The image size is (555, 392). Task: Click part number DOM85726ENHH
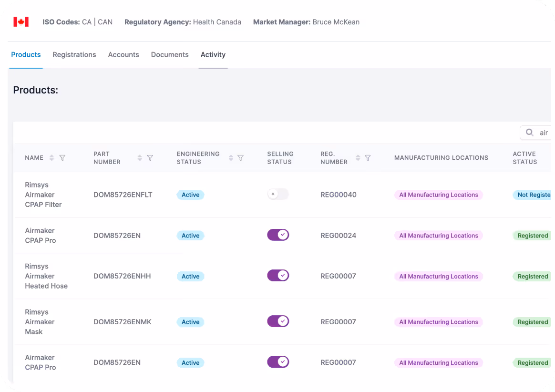[x=122, y=276]
